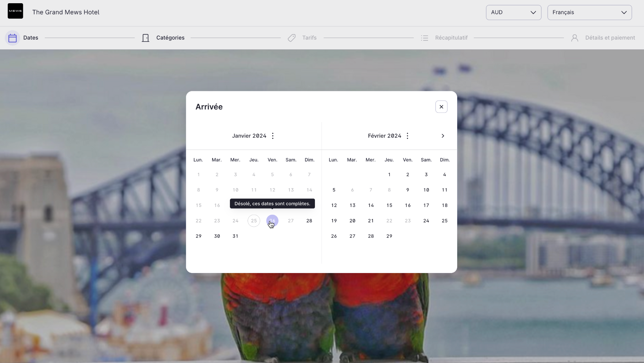Select January 31 as arrival
Viewport: 644px width, 363px height.
[x=235, y=236]
